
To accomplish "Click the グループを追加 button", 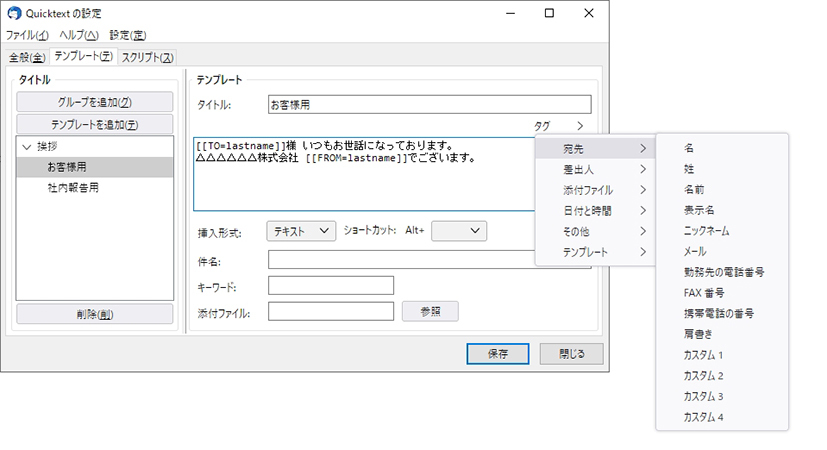I will click(x=95, y=102).
